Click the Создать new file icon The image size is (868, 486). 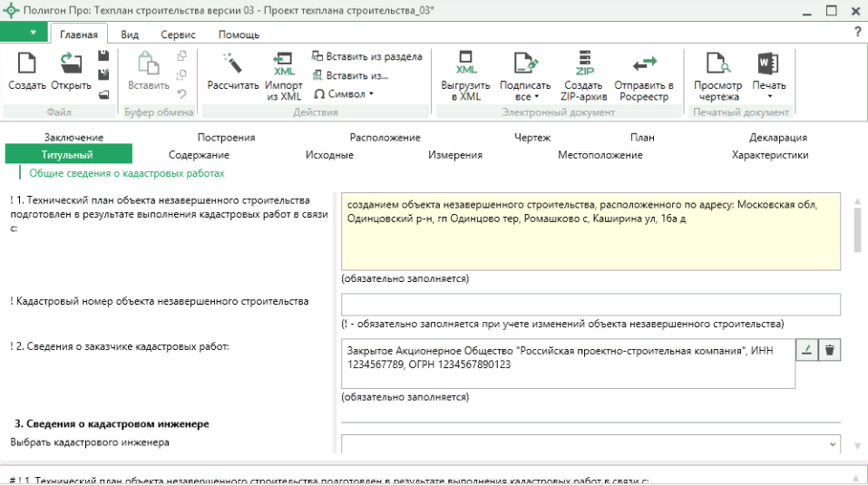(x=27, y=72)
